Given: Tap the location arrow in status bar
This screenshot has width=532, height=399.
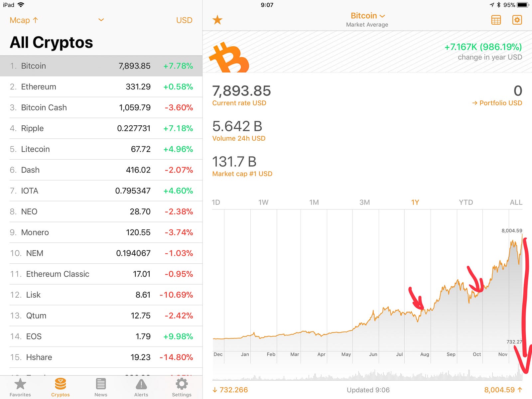Looking at the screenshot, I should (492, 5).
